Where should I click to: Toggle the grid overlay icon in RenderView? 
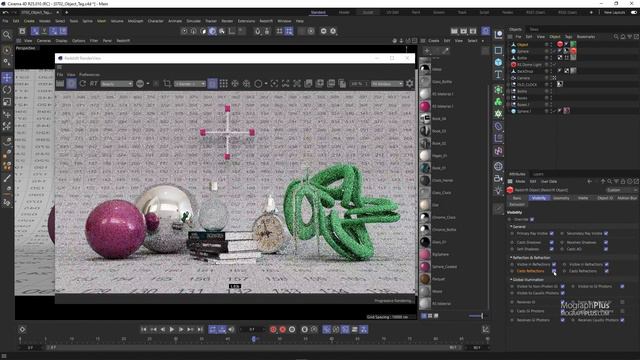223,84
